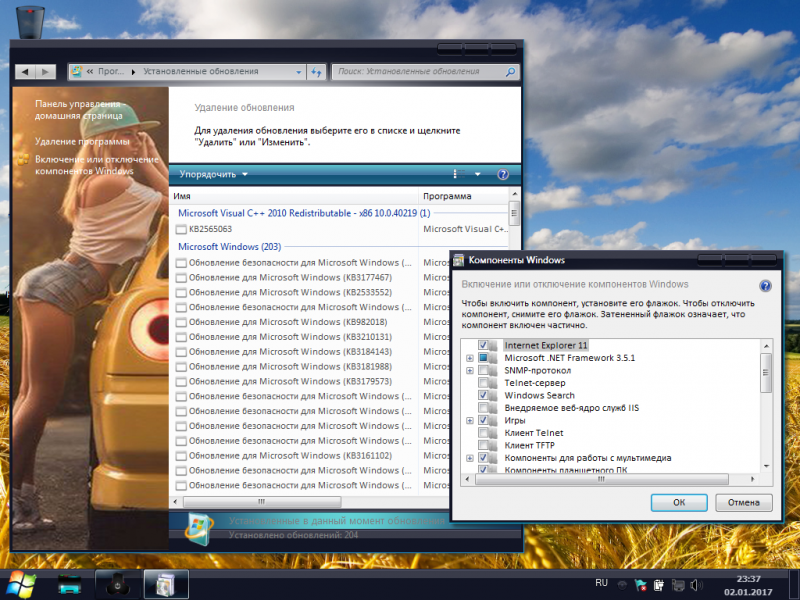The height and width of the screenshot is (600, 800).
Task: Click the update icon beside KB982018 row
Action: [181, 322]
